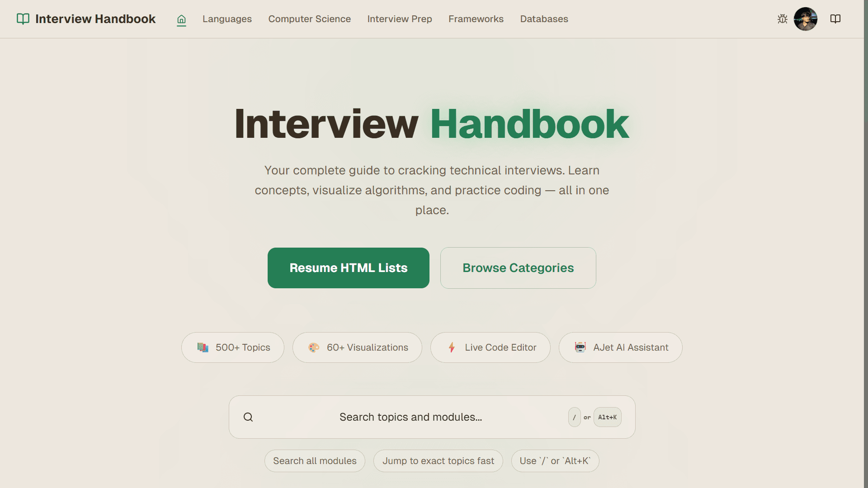The height and width of the screenshot is (488, 868).
Task: Click the 500+ Topics label
Action: (243, 347)
